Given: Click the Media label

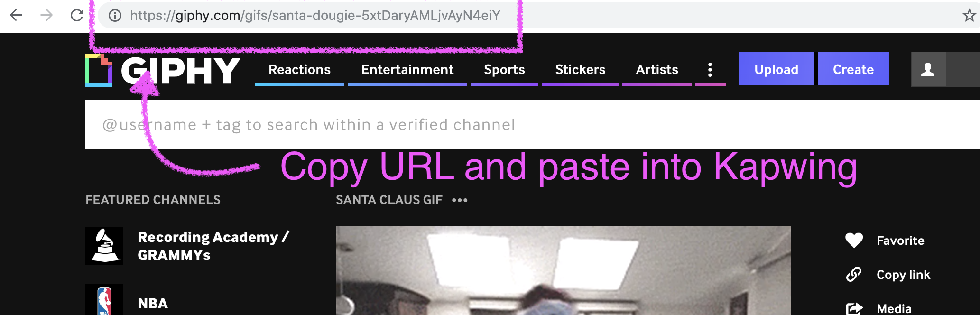Looking at the screenshot, I should click(x=894, y=309).
